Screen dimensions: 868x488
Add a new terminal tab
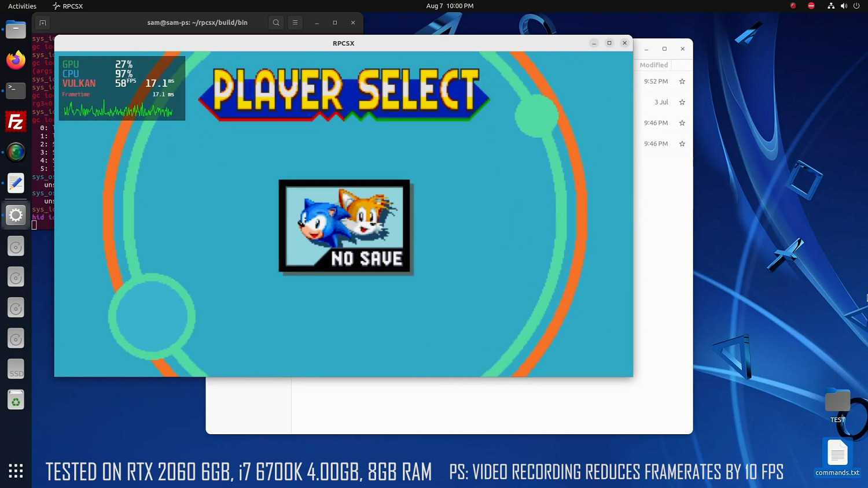(x=42, y=23)
